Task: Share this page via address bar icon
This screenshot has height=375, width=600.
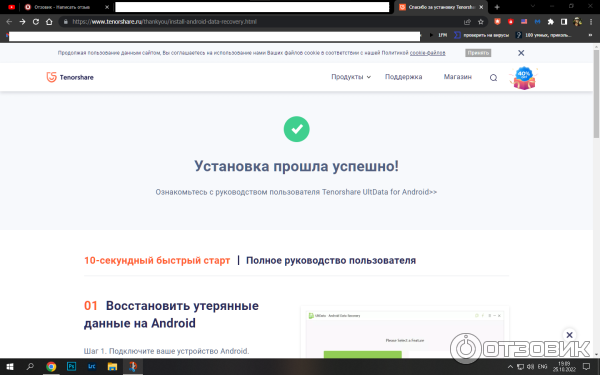Action: click(x=467, y=22)
